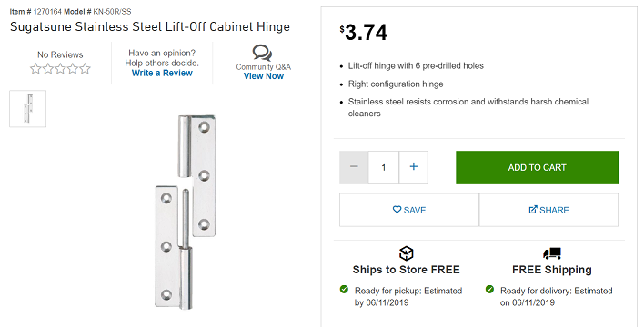
Task: Click the FREE Shipping truck icon
Action: [x=552, y=253]
